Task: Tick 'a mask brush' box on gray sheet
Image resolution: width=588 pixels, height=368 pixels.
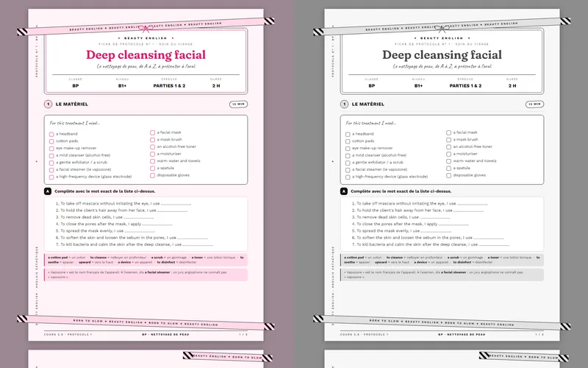Action: pyautogui.click(x=449, y=140)
